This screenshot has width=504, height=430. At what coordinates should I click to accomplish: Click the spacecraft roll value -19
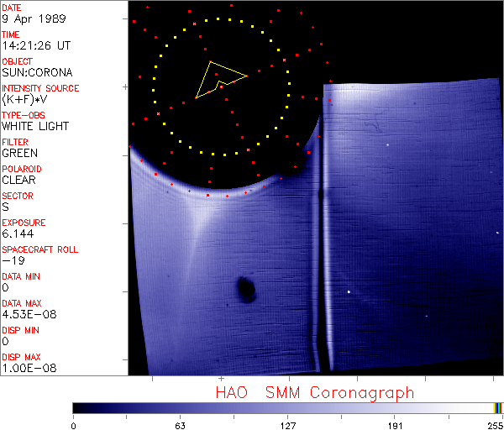point(12,260)
